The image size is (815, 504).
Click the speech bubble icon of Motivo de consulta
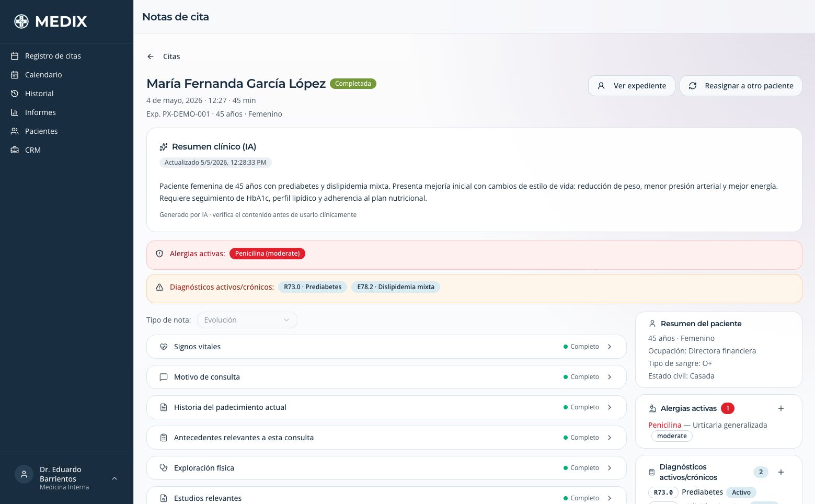(164, 377)
